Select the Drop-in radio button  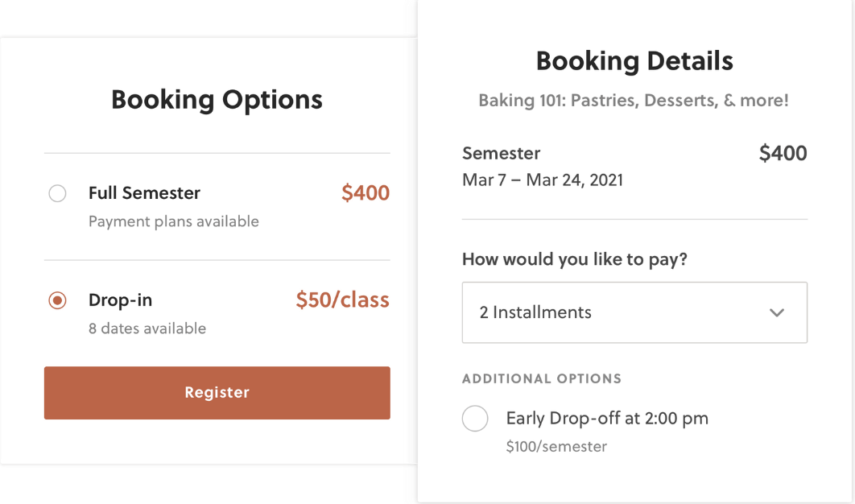[57, 301]
